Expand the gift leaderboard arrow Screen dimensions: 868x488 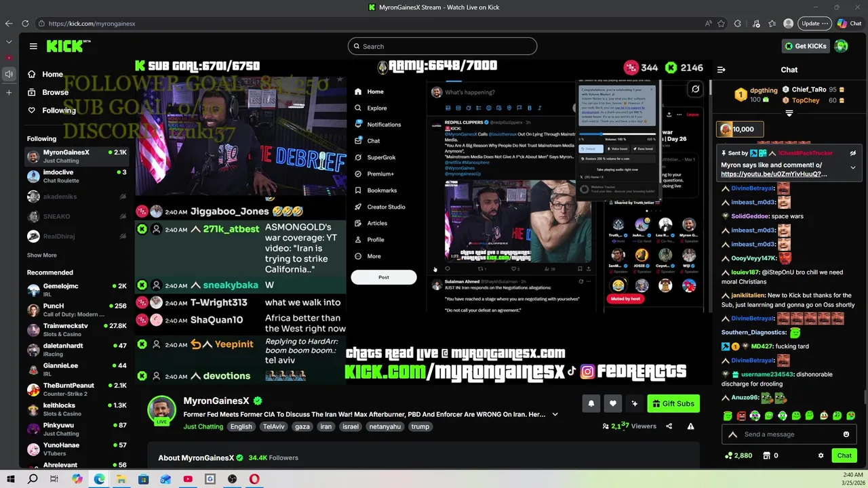point(789,113)
